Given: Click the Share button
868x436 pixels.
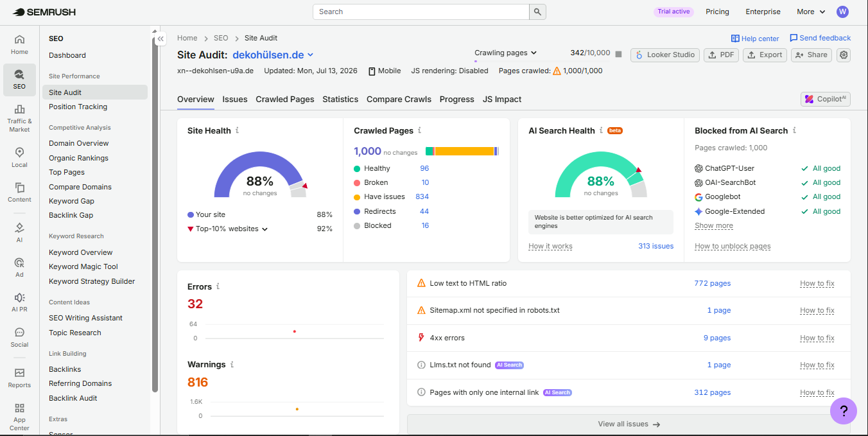Looking at the screenshot, I should (812, 55).
